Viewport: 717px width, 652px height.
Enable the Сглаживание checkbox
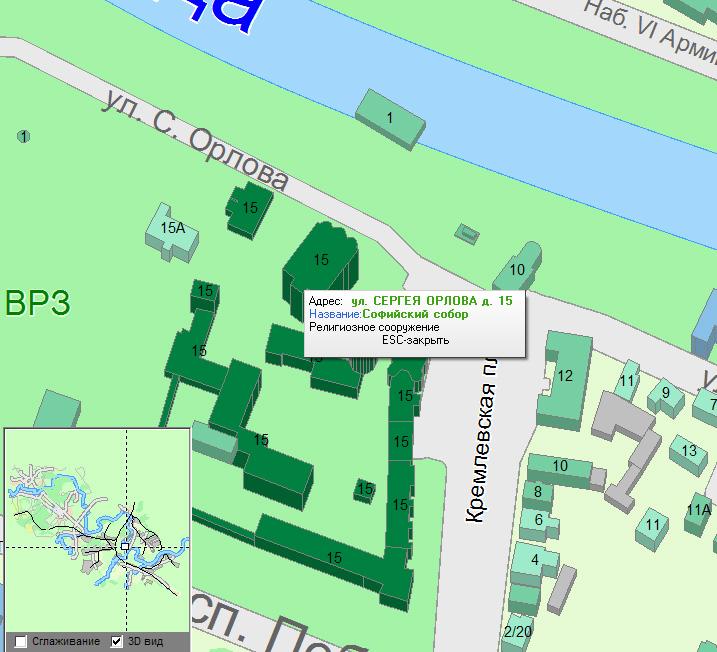pyautogui.click(x=21, y=641)
